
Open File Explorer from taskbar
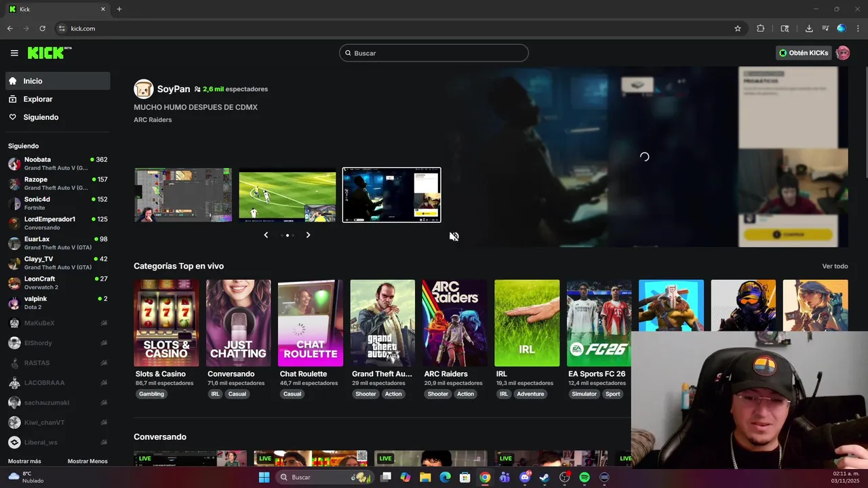[x=425, y=477]
